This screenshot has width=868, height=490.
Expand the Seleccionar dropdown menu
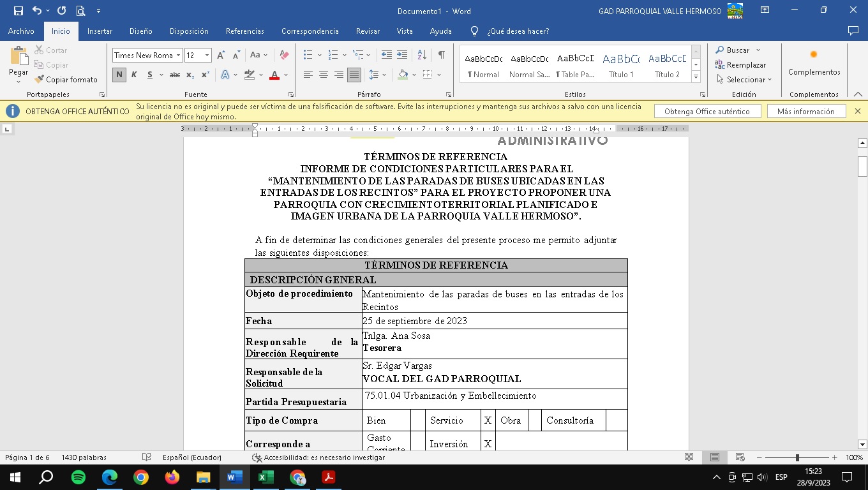744,80
